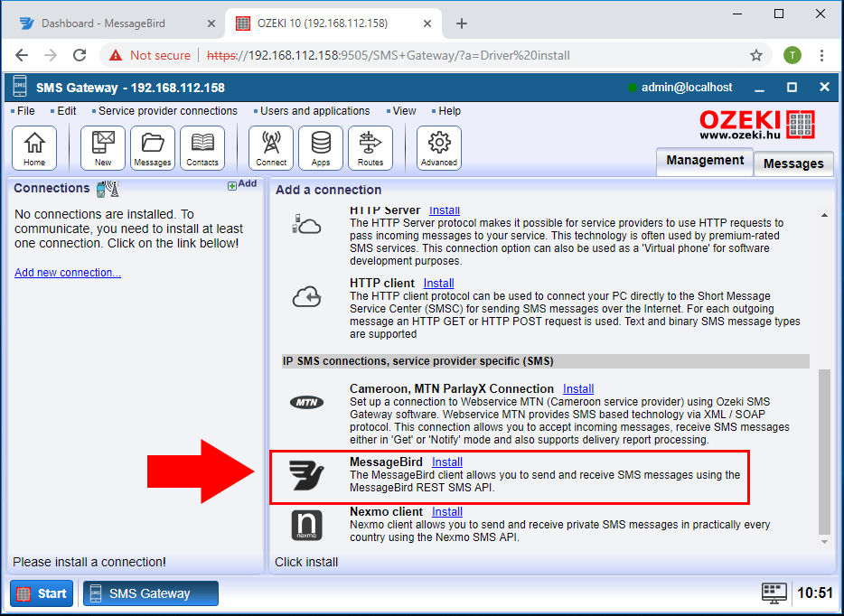The height and width of the screenshot is (616, 844).
Task: Close the OZEKI 10 browser tab
Action: tap(427, 23)
